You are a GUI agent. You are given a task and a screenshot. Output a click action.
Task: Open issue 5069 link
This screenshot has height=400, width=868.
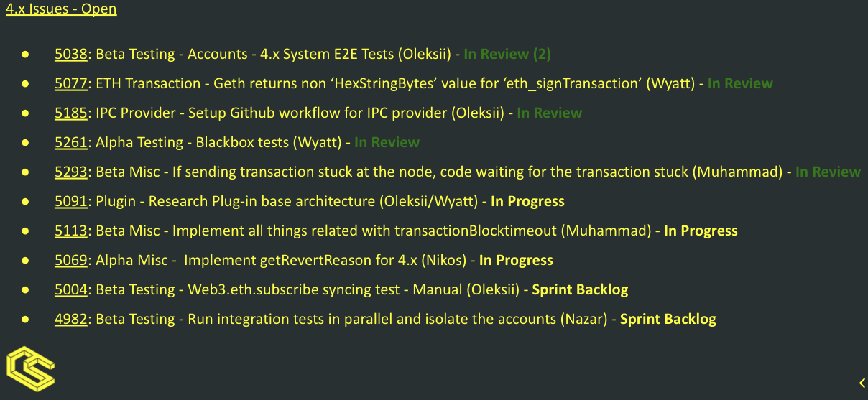point(71,260)
